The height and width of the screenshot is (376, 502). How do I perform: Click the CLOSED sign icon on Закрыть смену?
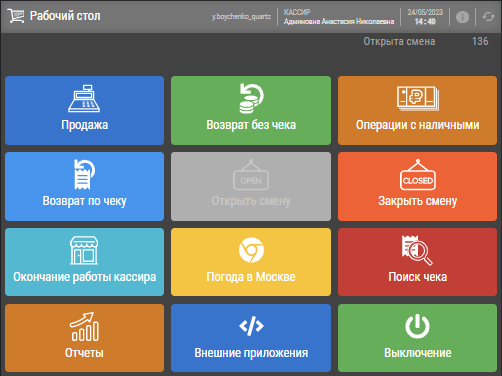418,175
